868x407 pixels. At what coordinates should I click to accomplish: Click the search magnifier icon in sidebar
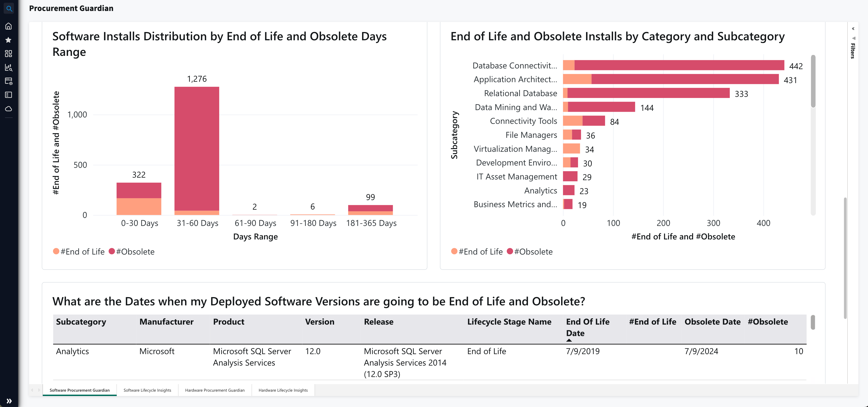point(9,9)
